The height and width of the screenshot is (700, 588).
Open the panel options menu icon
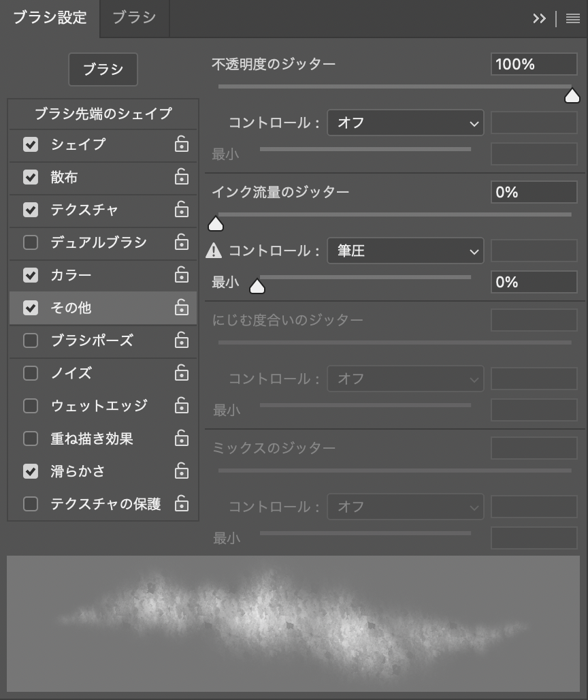[x=572, y=18]
